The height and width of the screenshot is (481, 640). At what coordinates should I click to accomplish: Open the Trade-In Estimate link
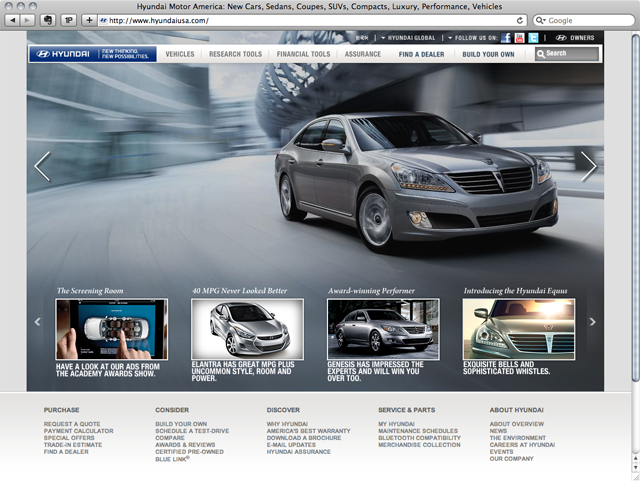(73, 445)
